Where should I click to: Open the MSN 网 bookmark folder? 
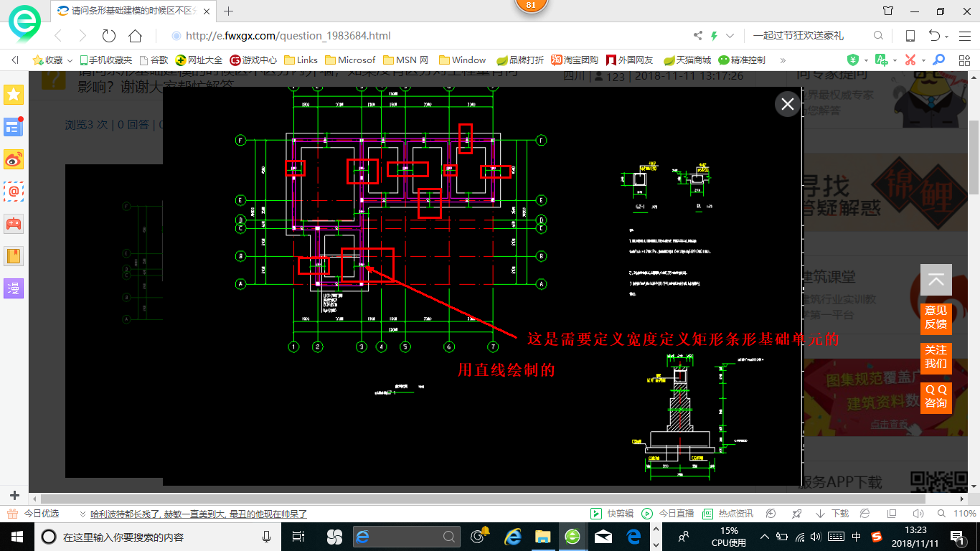coord(405,60)
